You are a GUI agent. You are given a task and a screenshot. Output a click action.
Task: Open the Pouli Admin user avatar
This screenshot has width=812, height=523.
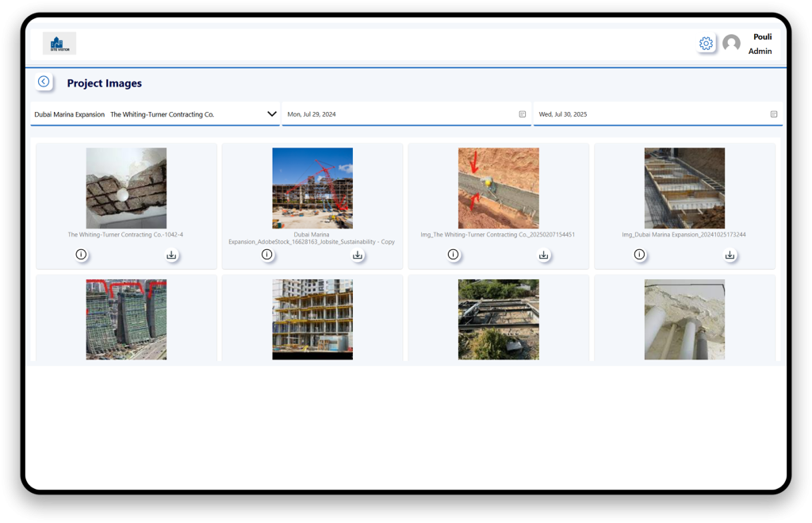point(731,44)
